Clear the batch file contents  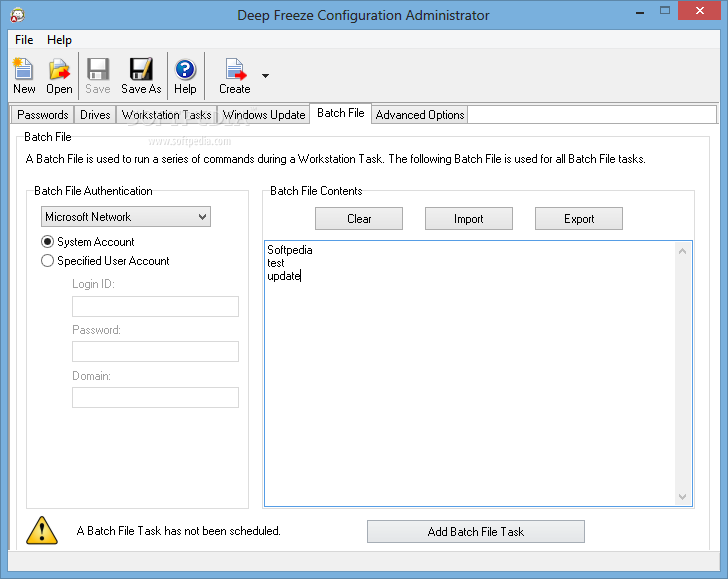(359, 219)
